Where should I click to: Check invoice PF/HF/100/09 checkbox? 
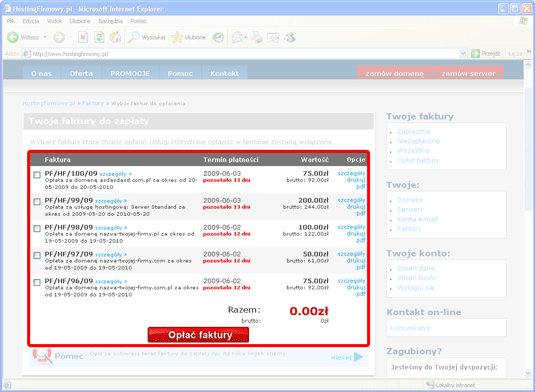coord(37,175)
